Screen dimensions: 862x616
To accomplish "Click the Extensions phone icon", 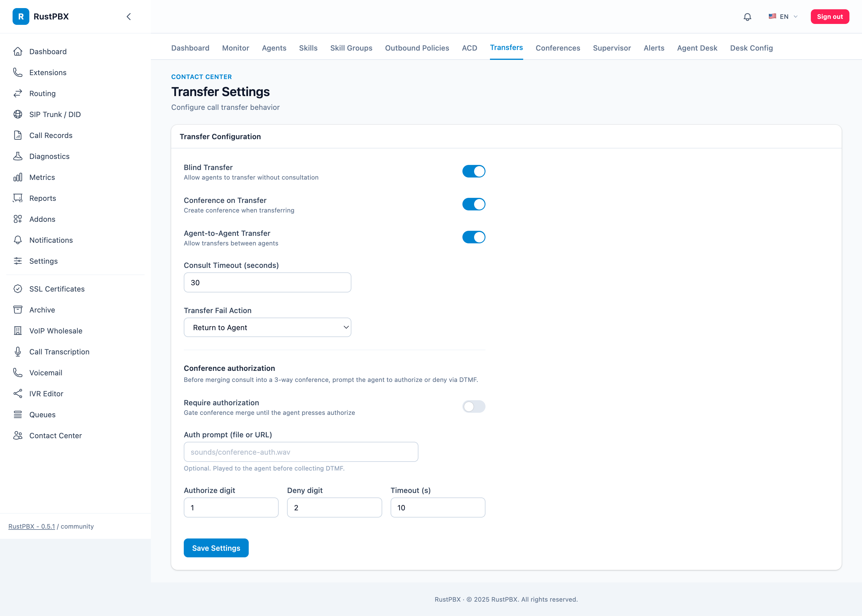I will (x=18, y=72).
